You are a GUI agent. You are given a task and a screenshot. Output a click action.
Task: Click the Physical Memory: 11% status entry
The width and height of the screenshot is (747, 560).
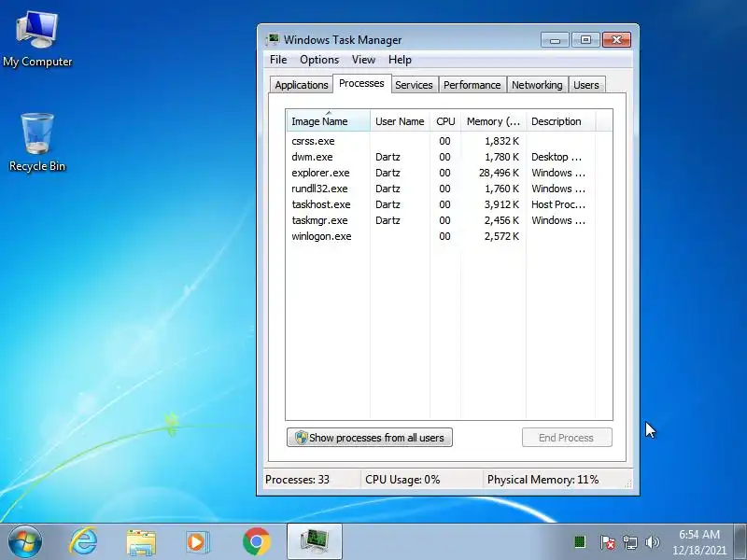coord(543,480)
